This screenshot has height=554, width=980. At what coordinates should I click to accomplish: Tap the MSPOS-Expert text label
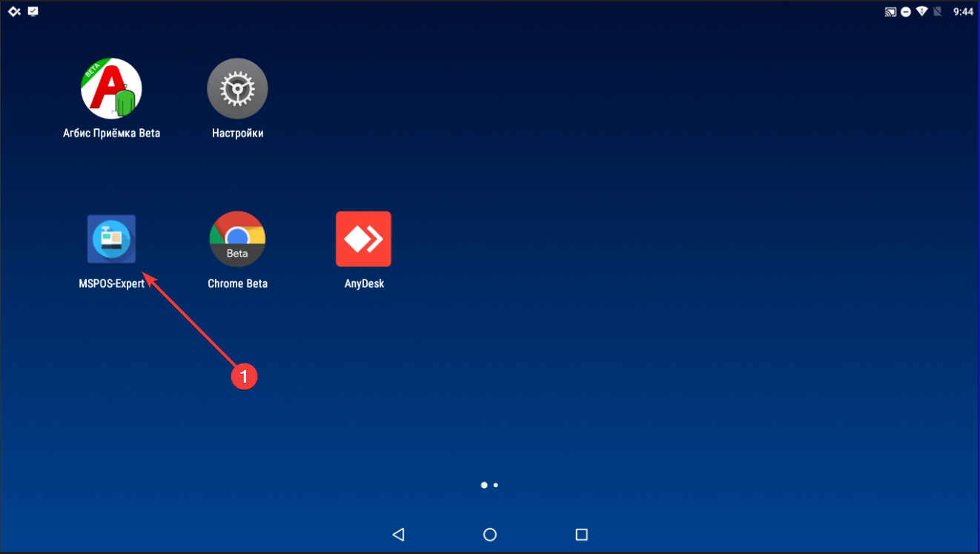(x=111, y=283)
